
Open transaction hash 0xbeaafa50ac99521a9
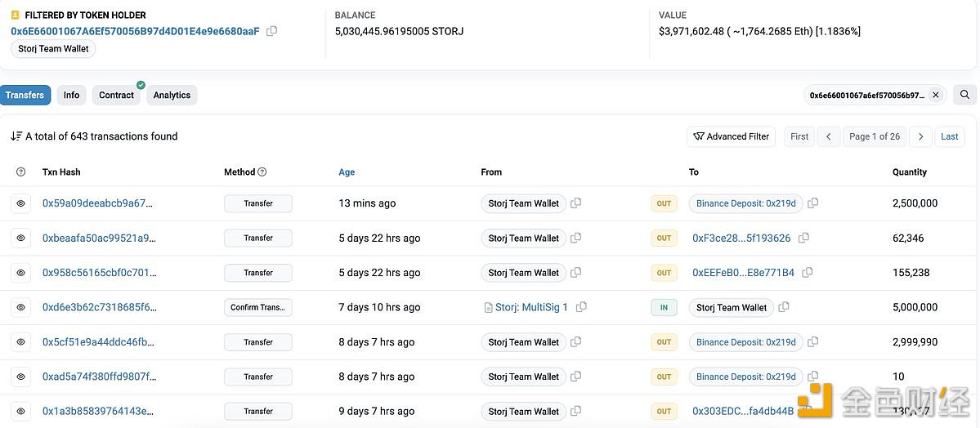pyautogui.click(x=100, y=238)
